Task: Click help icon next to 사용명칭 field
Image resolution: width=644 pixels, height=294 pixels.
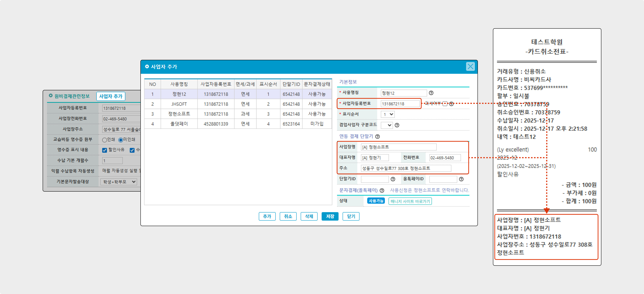Action: tap(431, 93)
